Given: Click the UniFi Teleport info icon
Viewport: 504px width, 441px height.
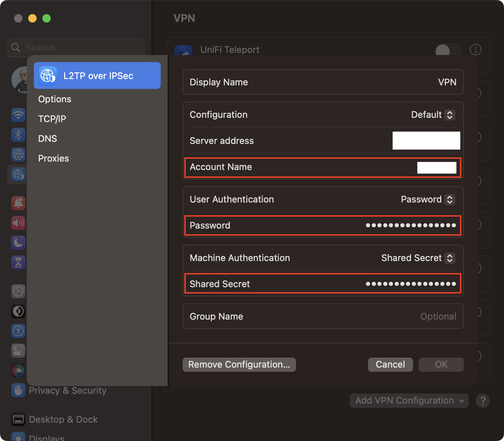Looking at the screenshot, I should [x=475, y=50].
